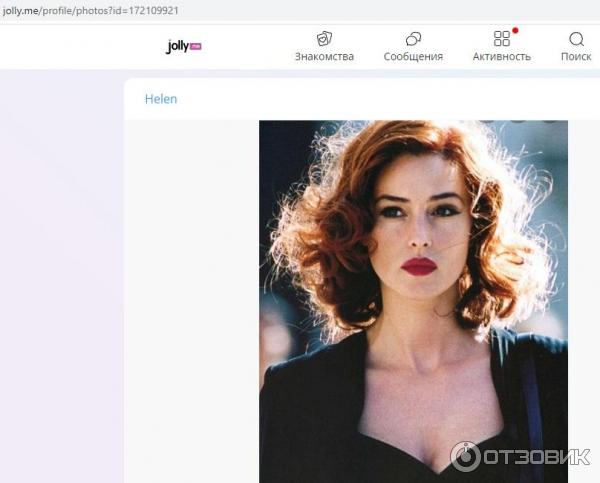Click the Активность grid icon
The image size is (600, 483).
pyautogui.click(x=501, y=39)
